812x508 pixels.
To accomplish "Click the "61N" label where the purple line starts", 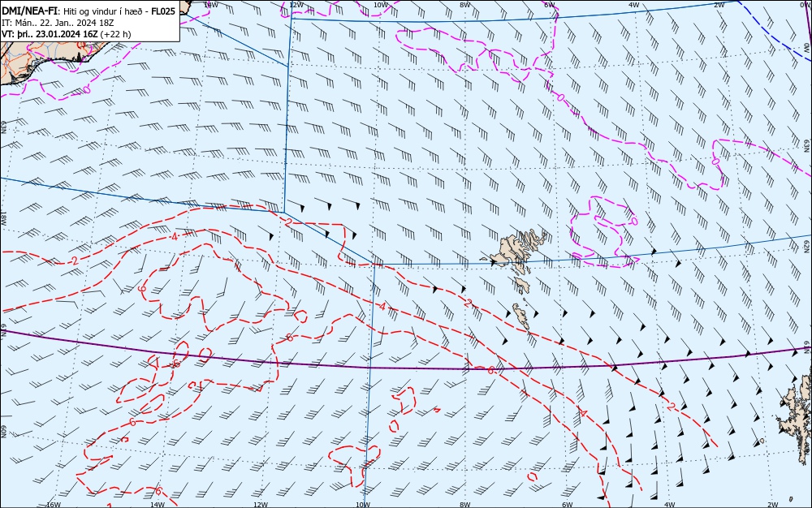I will pos(3,332).
